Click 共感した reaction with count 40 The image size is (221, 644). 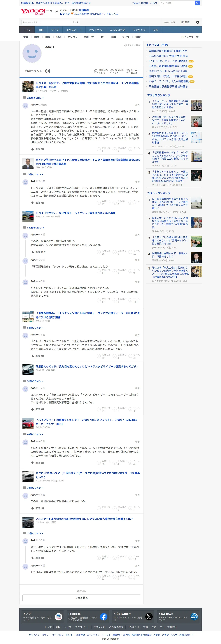(104, 356)
